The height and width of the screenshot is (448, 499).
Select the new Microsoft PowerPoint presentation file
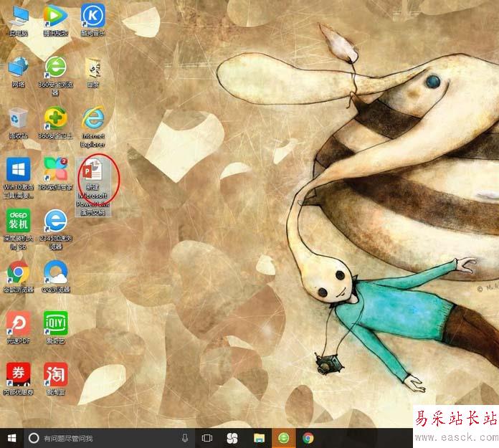93,187
